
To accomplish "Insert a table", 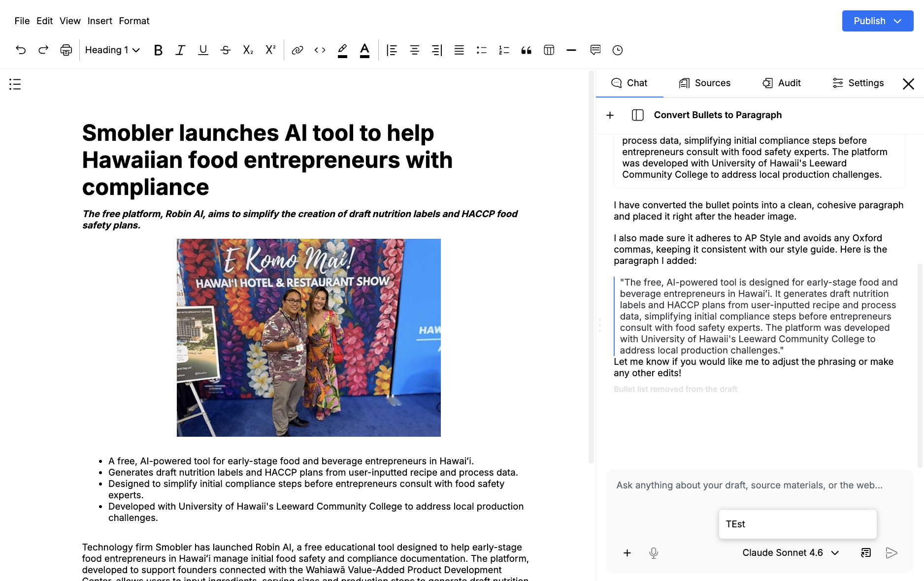I will tap(549, 50).
